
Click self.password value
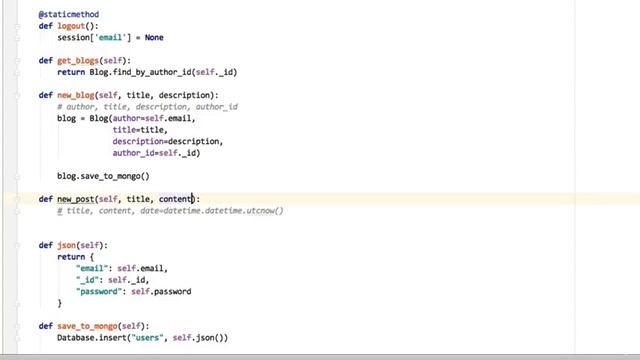pyautogui.click(x=161, y=291)
